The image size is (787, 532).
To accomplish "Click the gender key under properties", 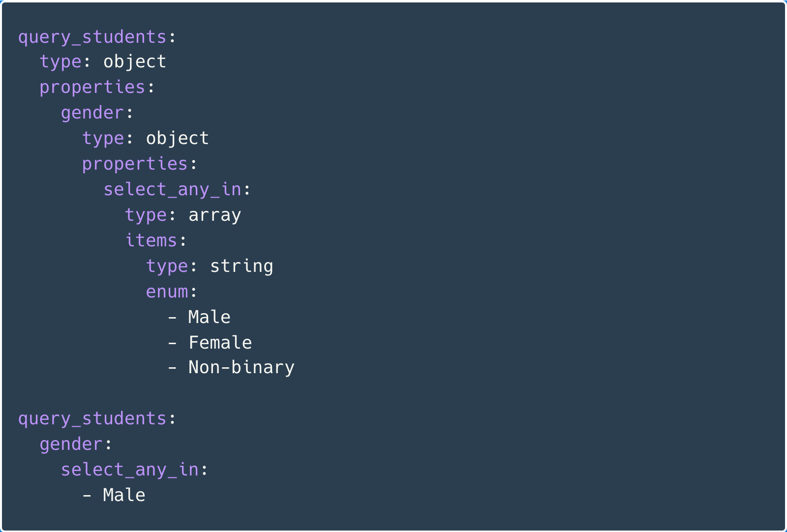I will [92, 113].
